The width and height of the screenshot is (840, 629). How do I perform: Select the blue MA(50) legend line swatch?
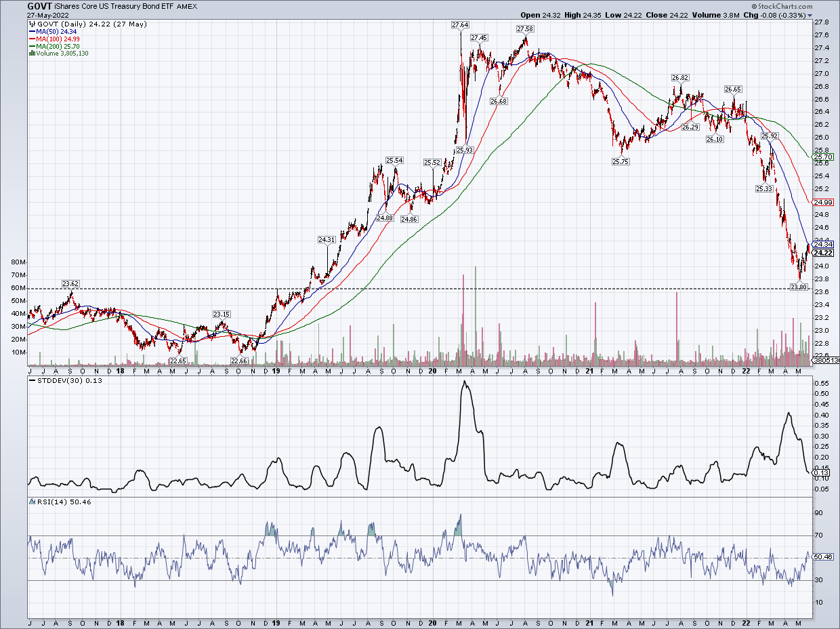30,31
